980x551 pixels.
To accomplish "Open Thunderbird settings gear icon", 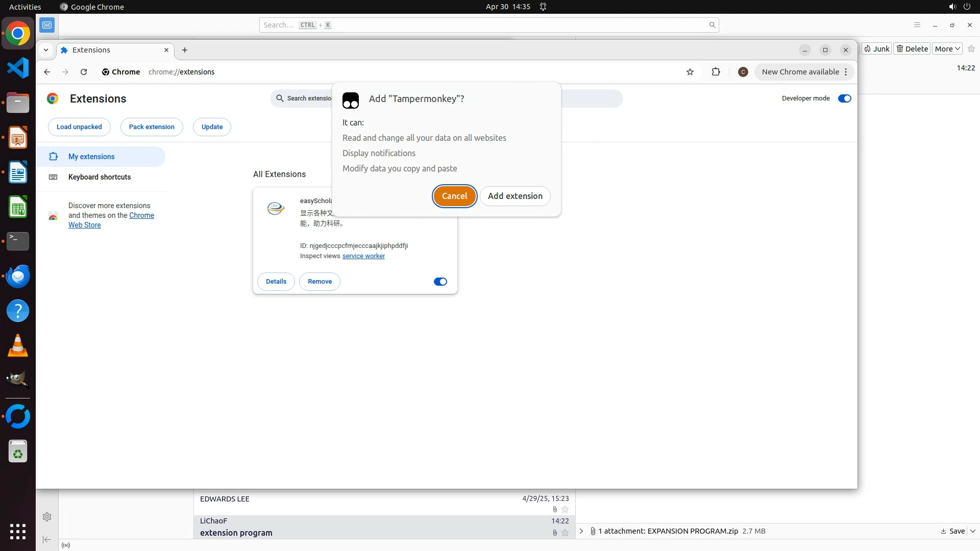I will tap(47, 517).
